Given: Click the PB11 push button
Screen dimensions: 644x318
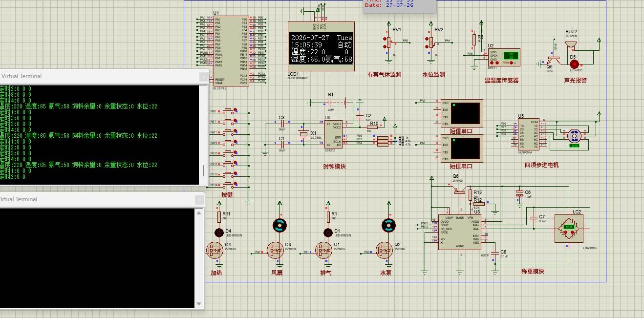Looking at the screenshot, I should click(228, 164).
